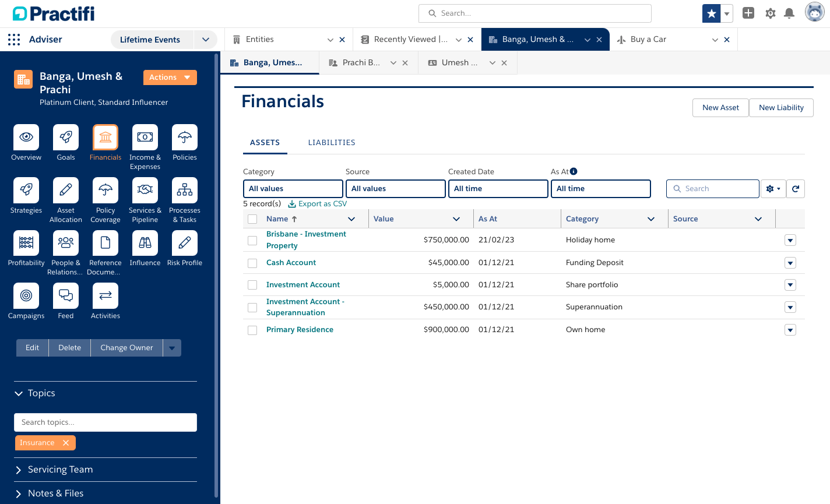Image resolution: width=830 pixels, height=504 pixels.
Task: Open the Goals rocket icon
Action: [66, 138]
